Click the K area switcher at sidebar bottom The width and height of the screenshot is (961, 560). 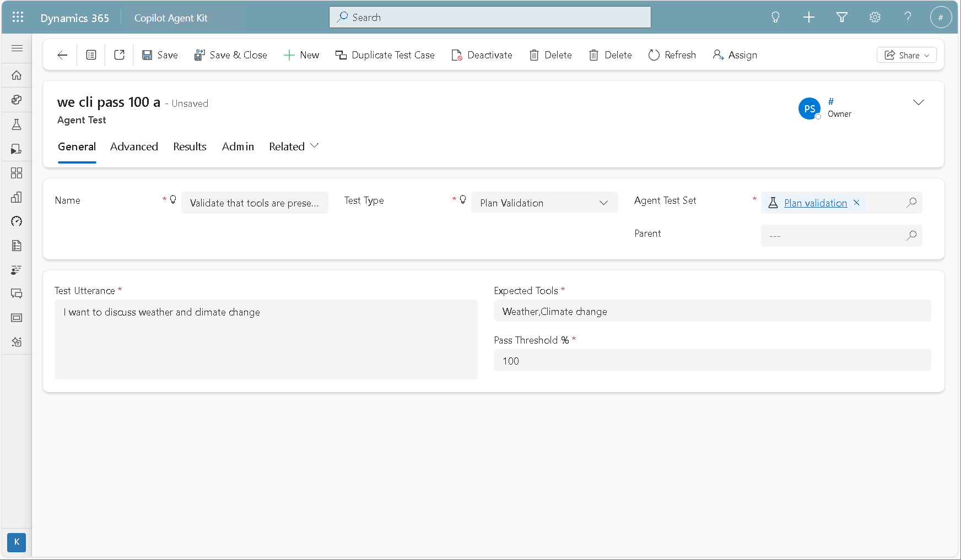17,542
